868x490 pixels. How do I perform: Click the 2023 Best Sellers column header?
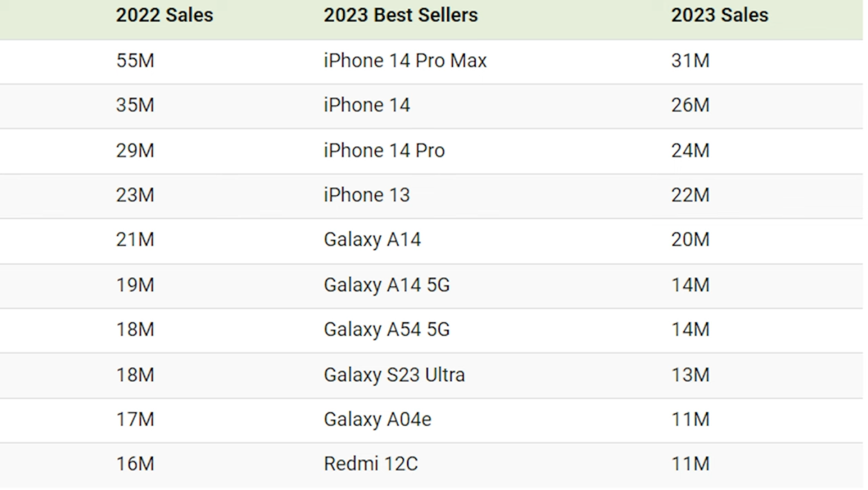pos(401,15)
